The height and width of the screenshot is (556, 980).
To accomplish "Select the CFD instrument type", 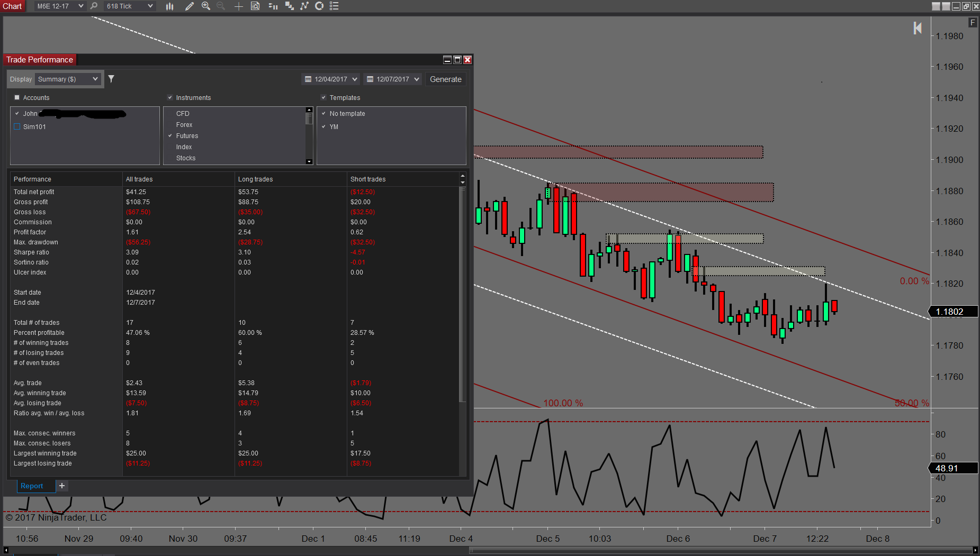I will [x=183, y=113].
